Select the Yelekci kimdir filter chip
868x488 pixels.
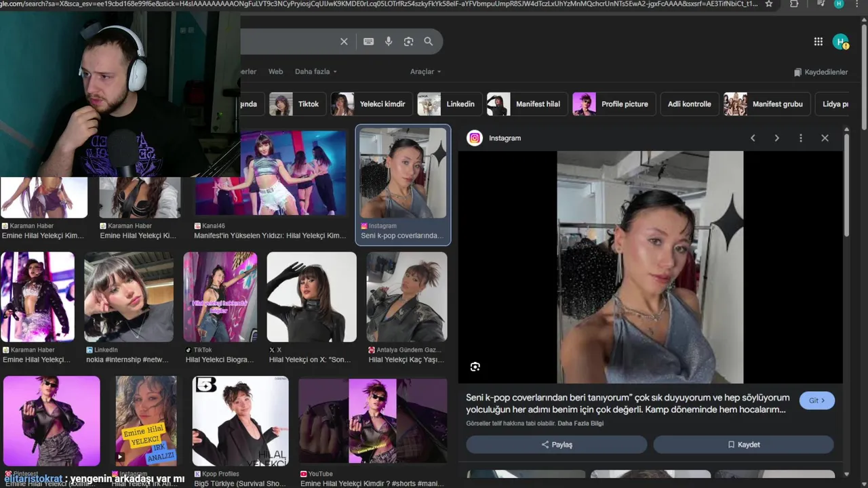[x=372, y=104]
